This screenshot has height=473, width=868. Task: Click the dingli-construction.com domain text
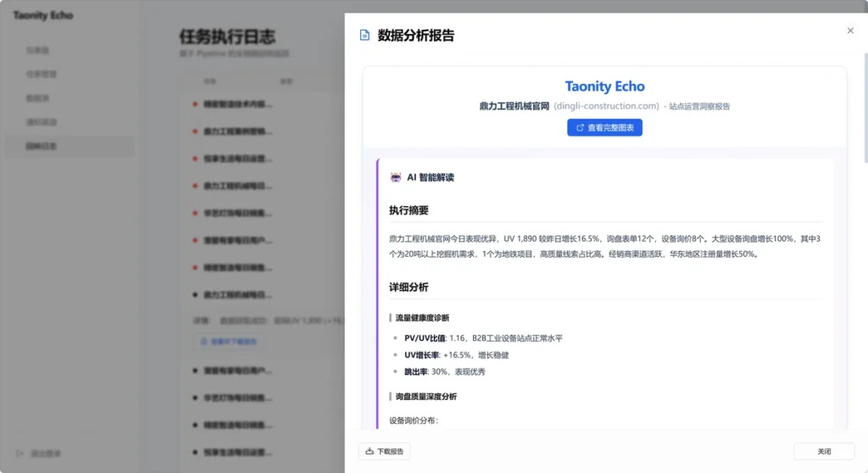[x=606, y=106]
